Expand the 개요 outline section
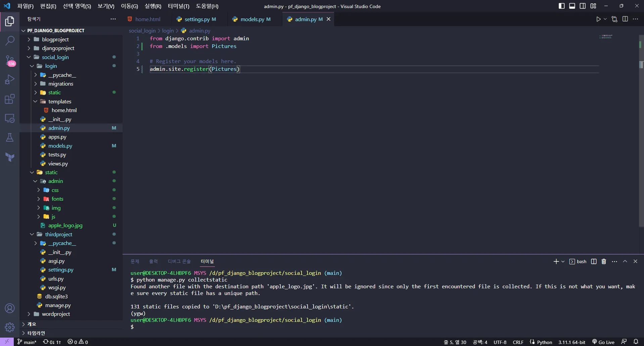Screen dimensions: 644x346 click(71, 324)
